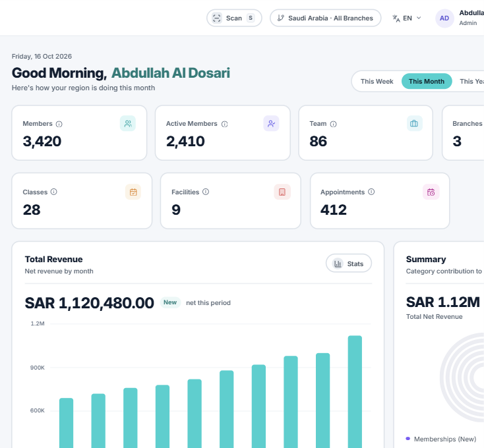This screenshot has width=484, height=448.
Task: Click the Net revenue by month subtitle
Action: point(59,271)
